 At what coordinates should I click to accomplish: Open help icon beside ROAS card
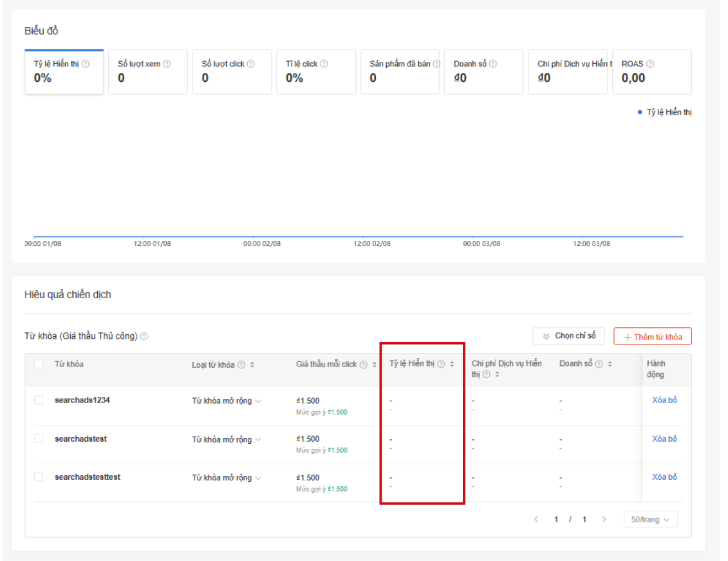(650, 64)
